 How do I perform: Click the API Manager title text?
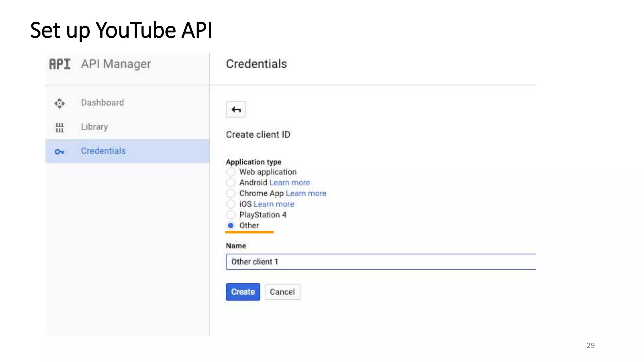click(x=116, y=64)
